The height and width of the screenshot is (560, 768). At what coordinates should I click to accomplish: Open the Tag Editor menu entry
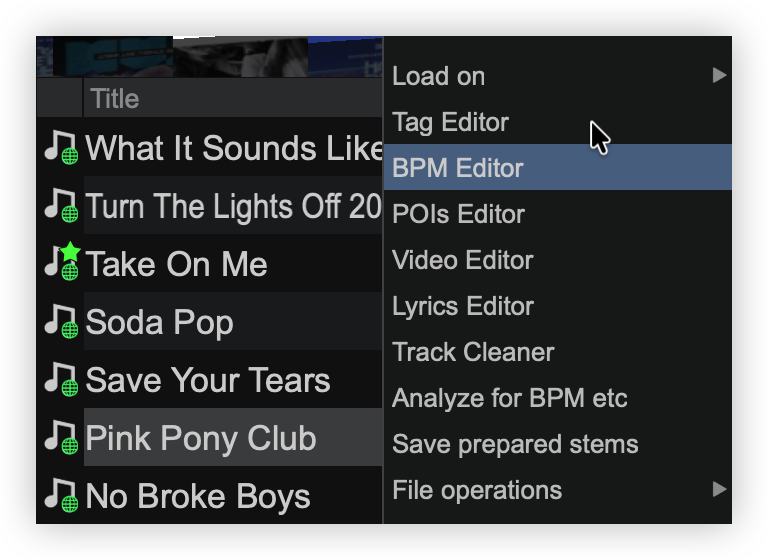[x=450, y=122]
